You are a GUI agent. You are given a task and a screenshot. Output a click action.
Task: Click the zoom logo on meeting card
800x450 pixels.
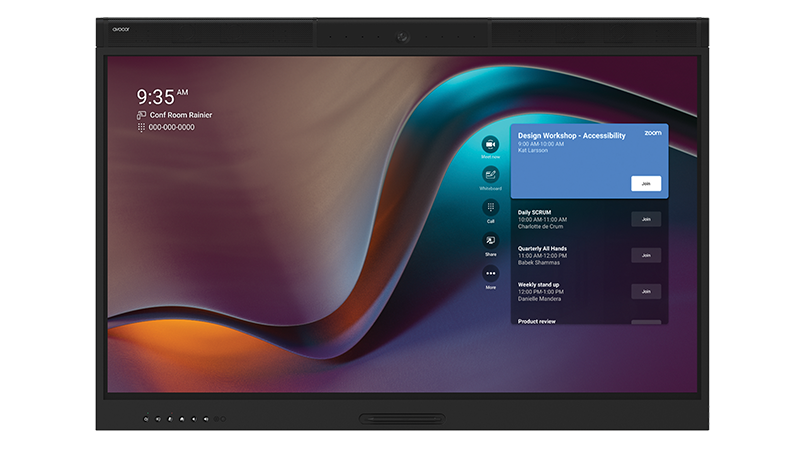click(653, 133)
